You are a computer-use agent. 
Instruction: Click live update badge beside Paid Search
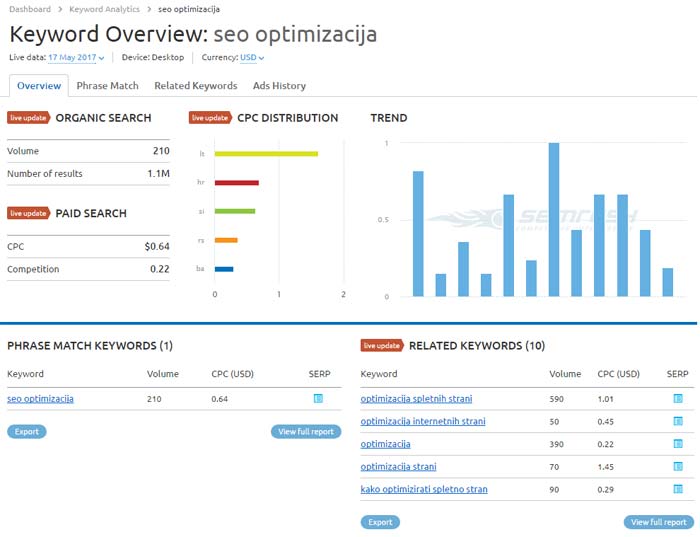click(x=29, y=213)
